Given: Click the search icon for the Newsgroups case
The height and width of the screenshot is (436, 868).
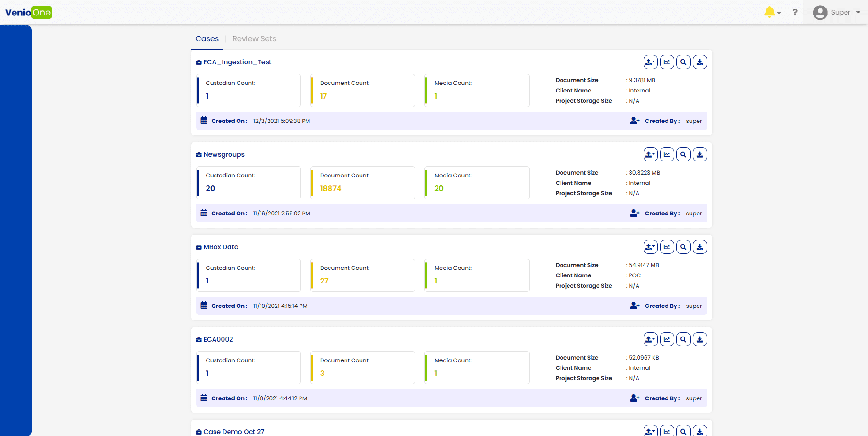Looking at the screenshot, I should coord(683,154).
